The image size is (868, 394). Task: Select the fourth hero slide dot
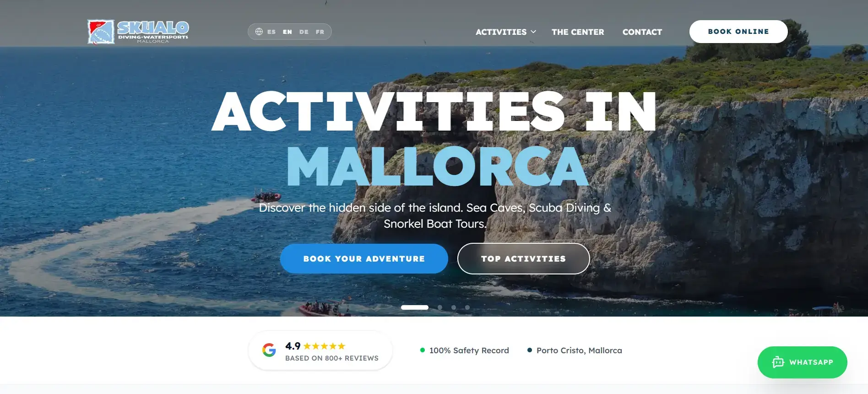(x=467, y=307)
